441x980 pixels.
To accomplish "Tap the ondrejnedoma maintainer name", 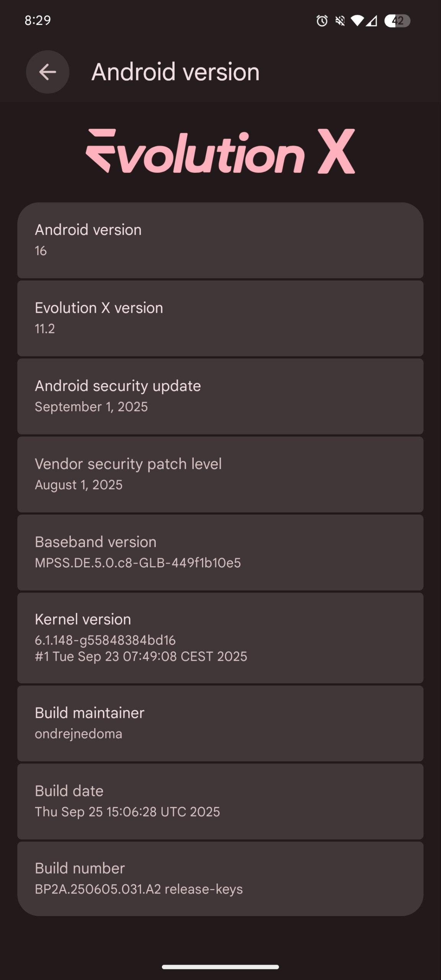I will [x=78, y=734].
